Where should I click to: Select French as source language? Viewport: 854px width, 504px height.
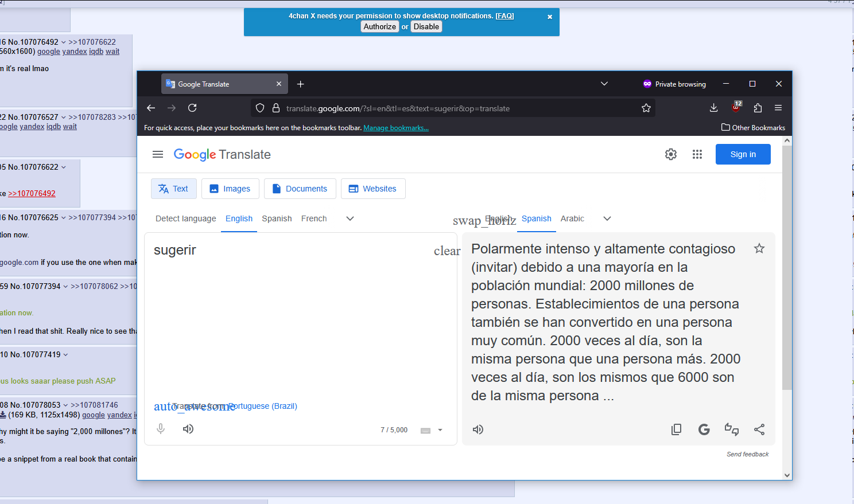pos(314,218)
